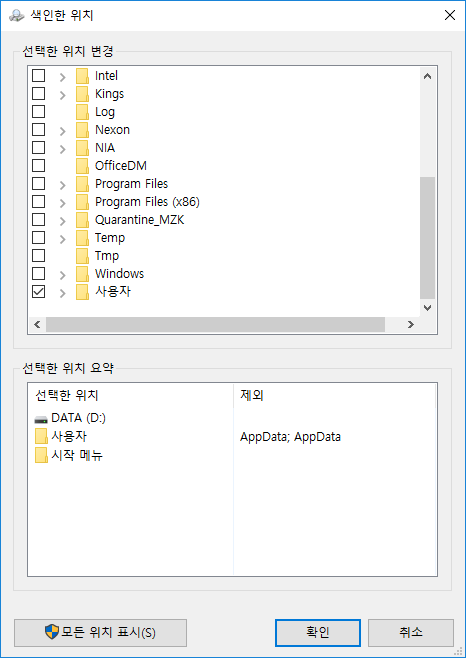Click the 사용자 folder icon in tree
Image resolution: width=466 pixels, height=658 pixels.
(x=82, y=292)
